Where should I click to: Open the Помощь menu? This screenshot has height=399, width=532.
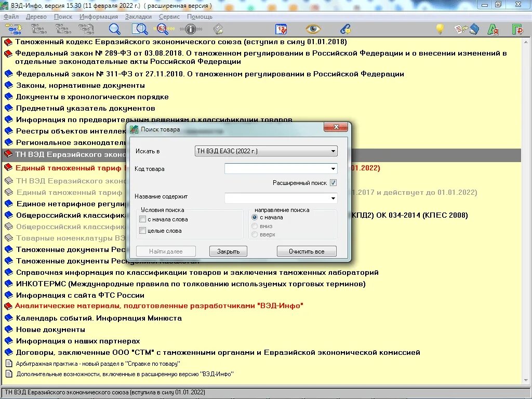(x=200, y=17)
